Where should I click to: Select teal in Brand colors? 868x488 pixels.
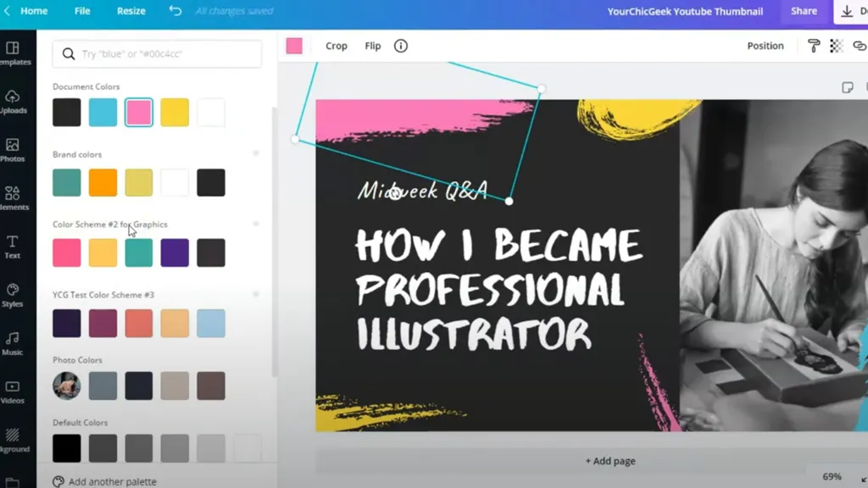coord(67,183)
